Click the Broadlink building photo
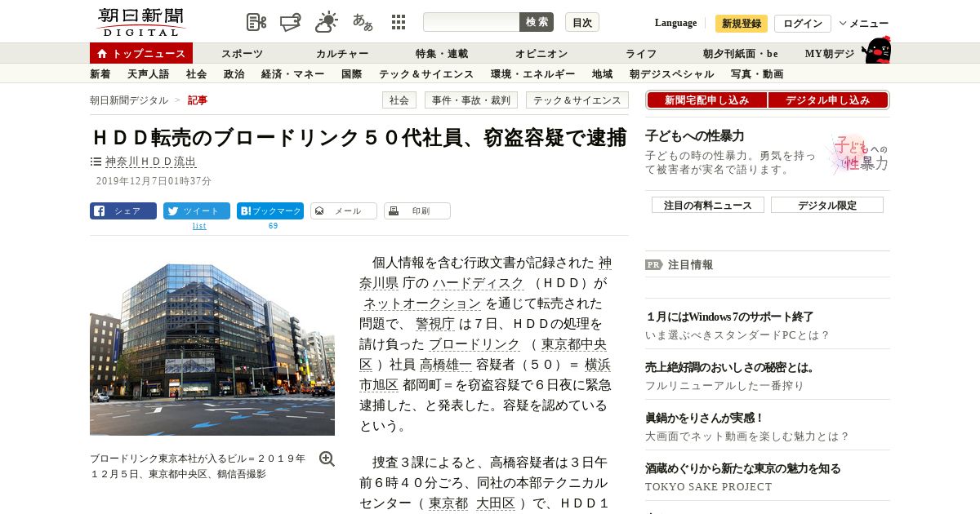This screenshot has height=514, width=980. [x=212, y=349]
